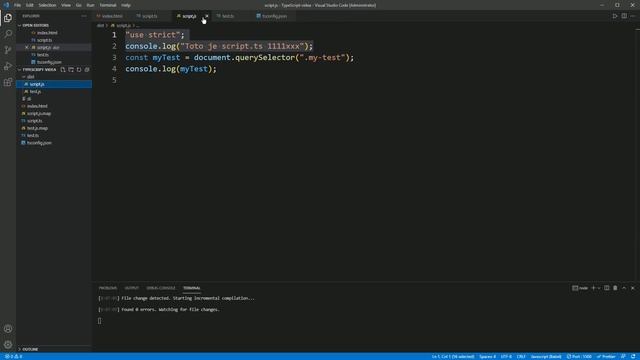The height and width of the screenshot is (360, 640).
Task: Click Ln 1, Col 1 cursor position
Action: coord(453,356)
